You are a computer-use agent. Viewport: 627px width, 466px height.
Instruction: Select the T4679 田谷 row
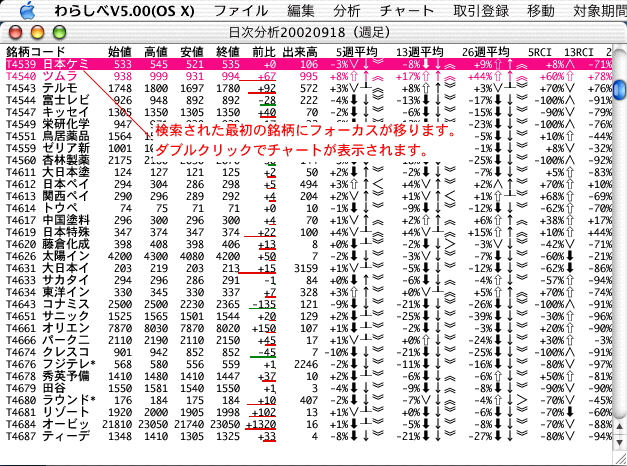point(309,388)
